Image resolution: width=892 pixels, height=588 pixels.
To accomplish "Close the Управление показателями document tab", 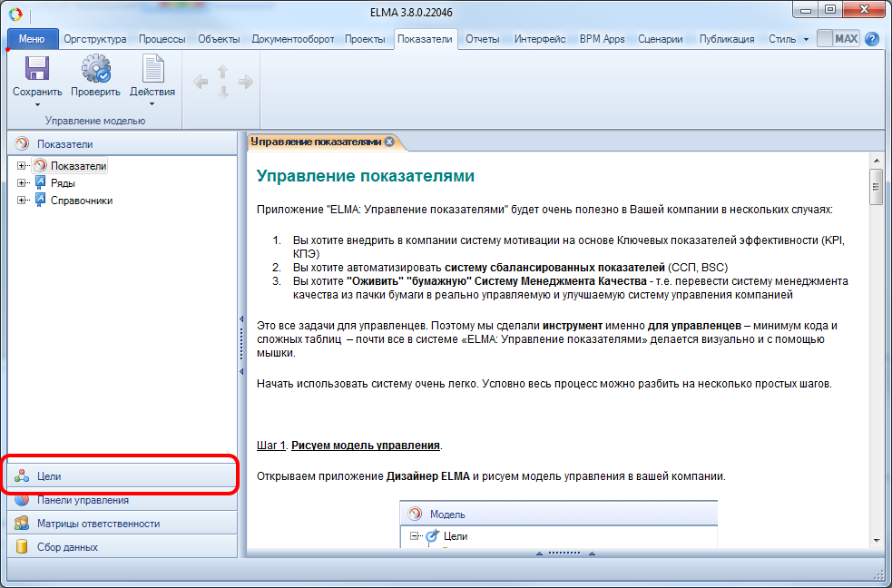I will (x=389, y=142).
